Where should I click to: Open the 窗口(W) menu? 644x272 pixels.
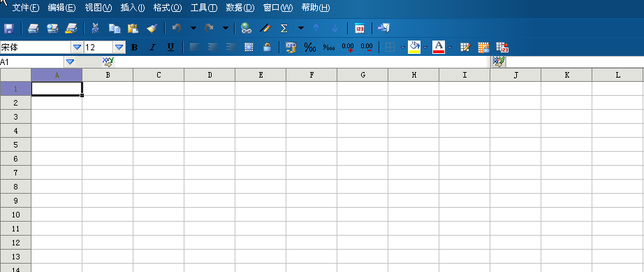[x=278, y=8]
